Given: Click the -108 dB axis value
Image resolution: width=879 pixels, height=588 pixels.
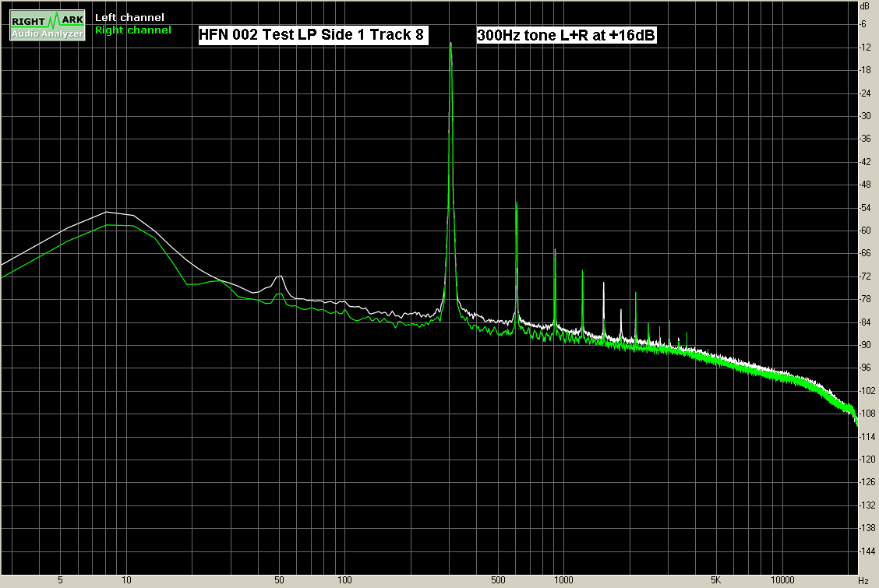Looking at the screenshot, I should [867, 414].
